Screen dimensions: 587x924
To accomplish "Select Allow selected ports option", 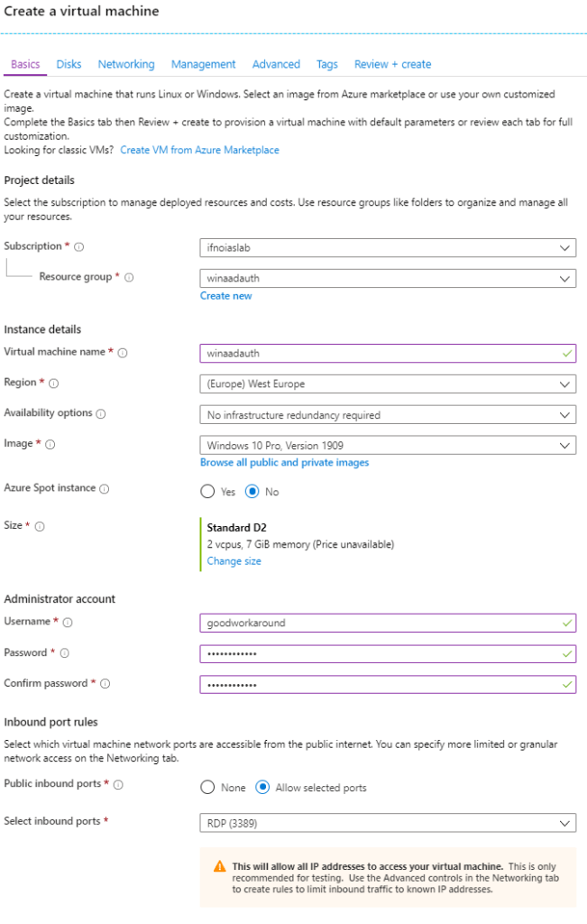I will [262, 788].
